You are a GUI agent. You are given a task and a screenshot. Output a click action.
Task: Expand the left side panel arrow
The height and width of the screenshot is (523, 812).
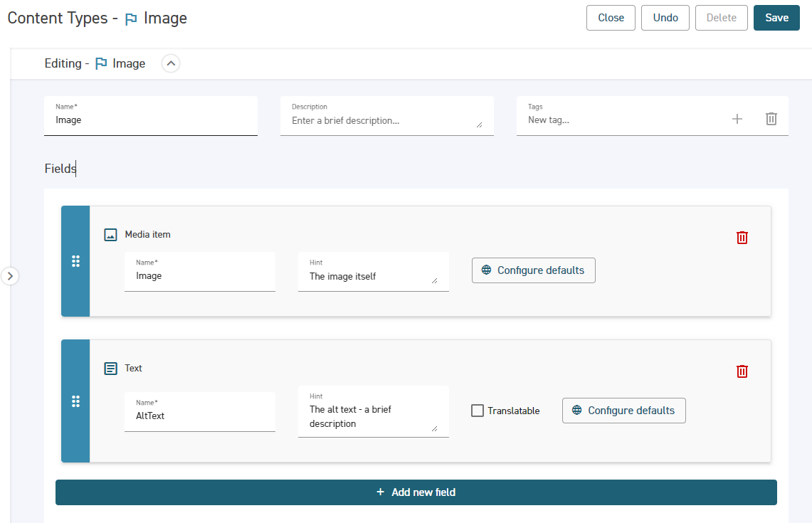point(10,275)
